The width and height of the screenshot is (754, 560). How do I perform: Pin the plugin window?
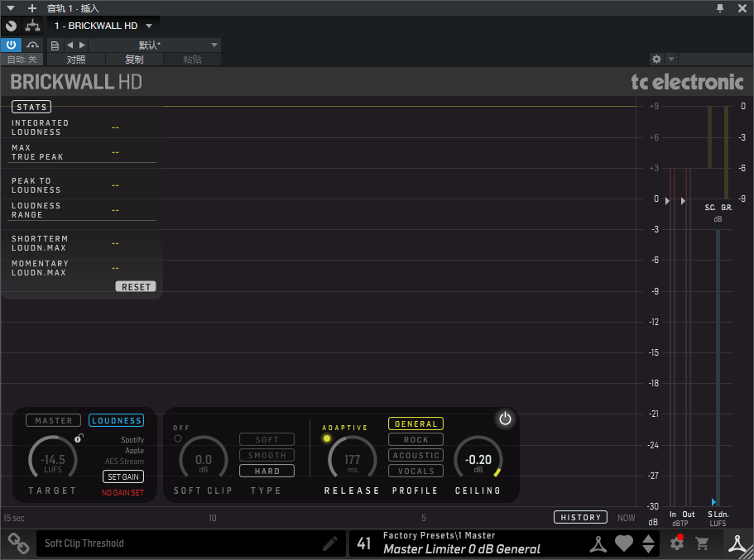point(720,8)
